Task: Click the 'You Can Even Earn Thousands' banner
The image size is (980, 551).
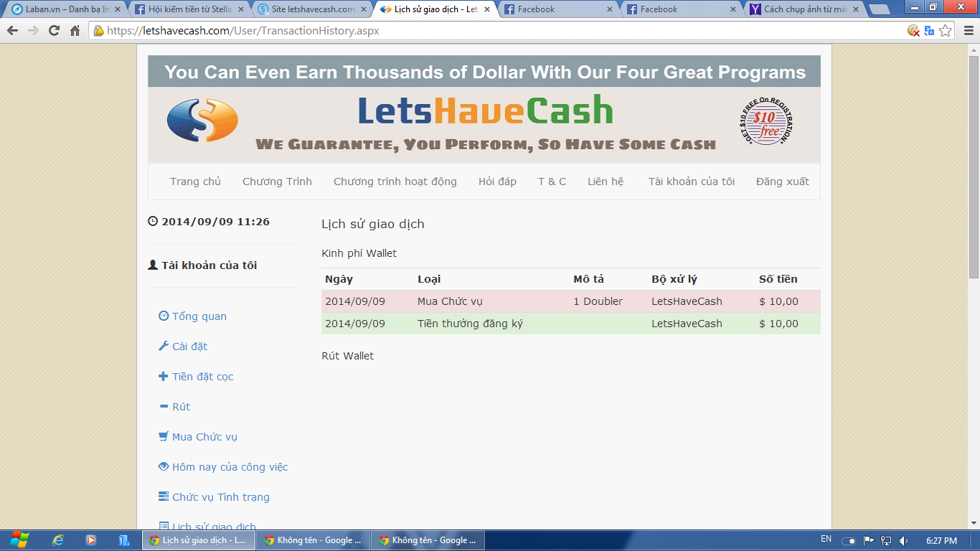Action: 484,72
